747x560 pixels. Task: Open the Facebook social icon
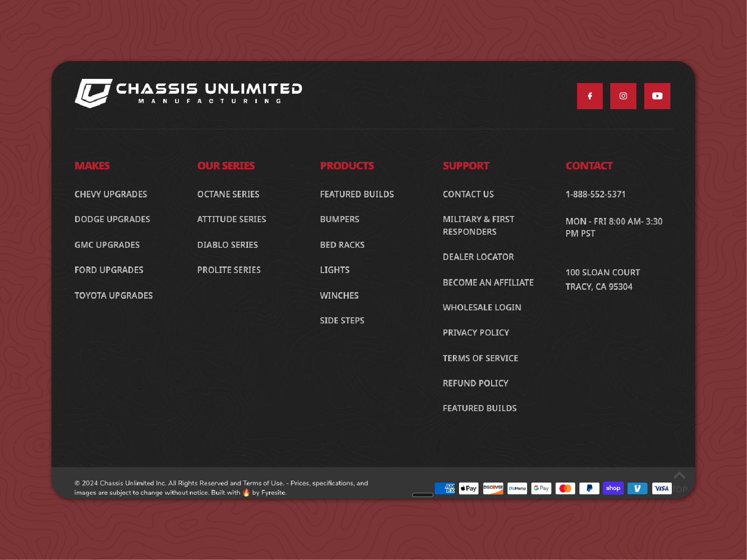click(590, 96)
